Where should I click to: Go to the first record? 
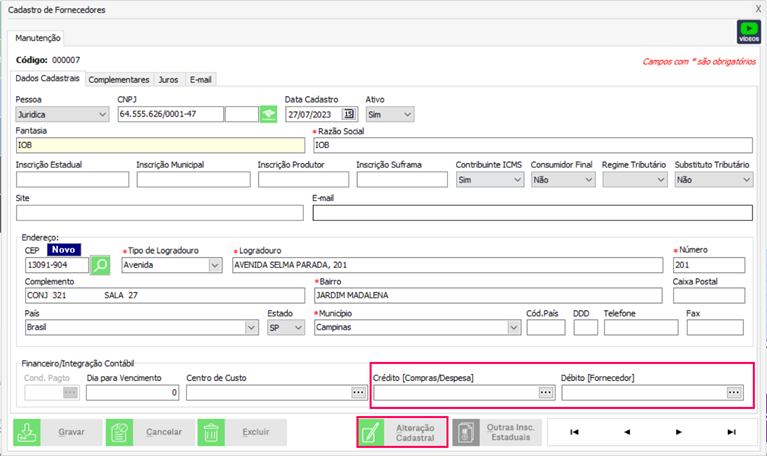tap(574, 432)
